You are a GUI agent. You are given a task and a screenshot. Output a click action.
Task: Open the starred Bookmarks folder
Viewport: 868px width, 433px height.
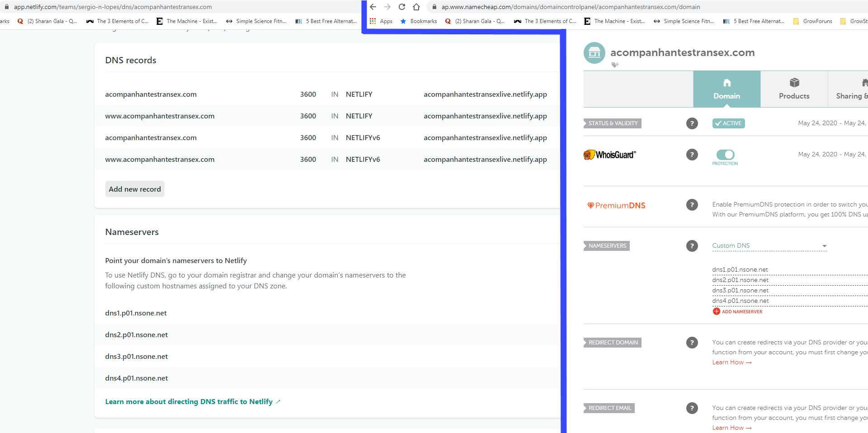(x=419, y=21)
